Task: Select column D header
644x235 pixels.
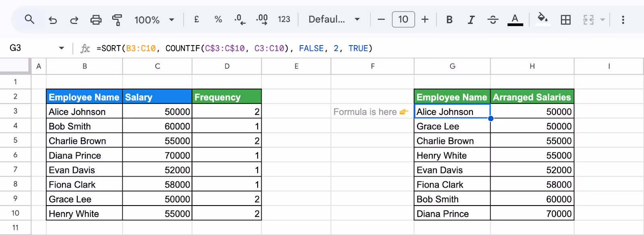Action: pos(227,66)
